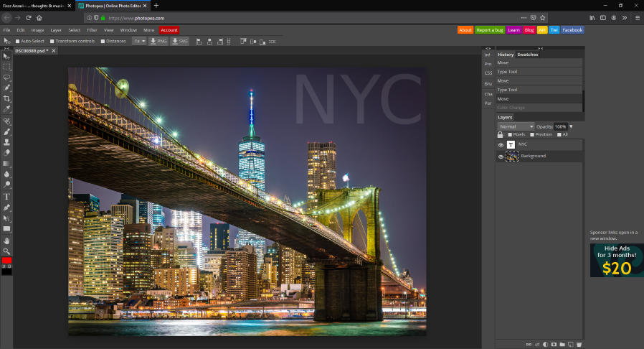Open the 1x export scale dropdown
Screen dimensions: 644x349
(x=139, y=41)
